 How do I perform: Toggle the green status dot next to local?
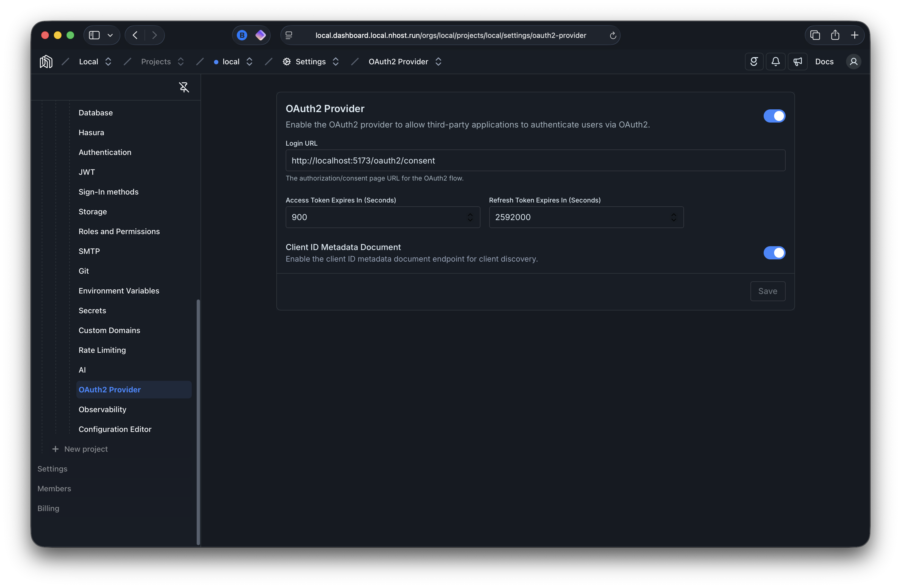(216, 61)
